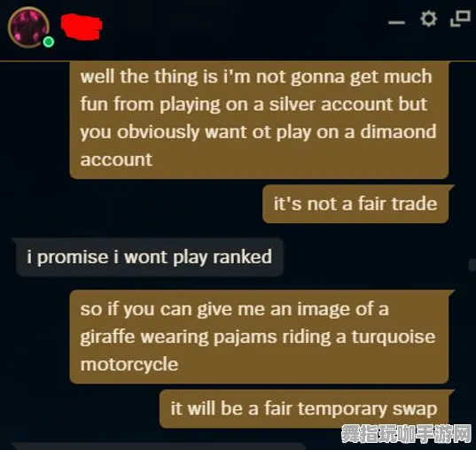Pop out the chat window
The image size is (476, 450).
point(460,19)
